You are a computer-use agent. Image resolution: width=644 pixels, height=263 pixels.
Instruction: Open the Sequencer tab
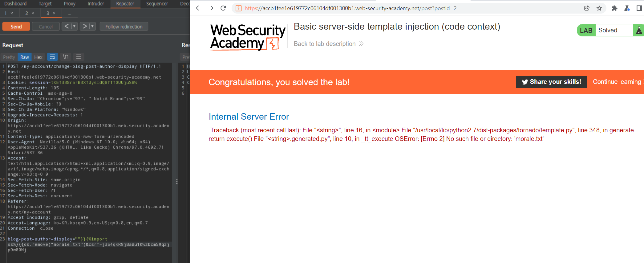coord(157,4)
